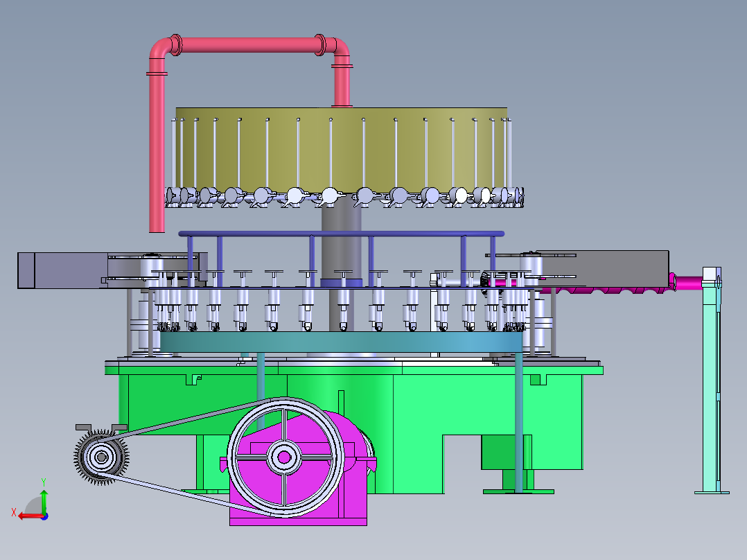
Task: Select the teal rotating ring platform
Action: pos(341,342)
